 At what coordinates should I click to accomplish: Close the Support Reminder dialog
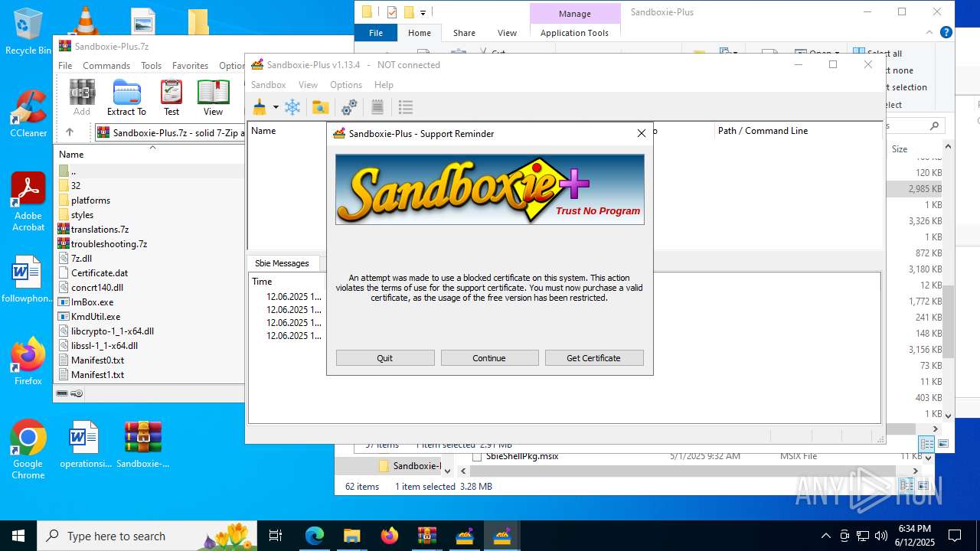[642, 133]
